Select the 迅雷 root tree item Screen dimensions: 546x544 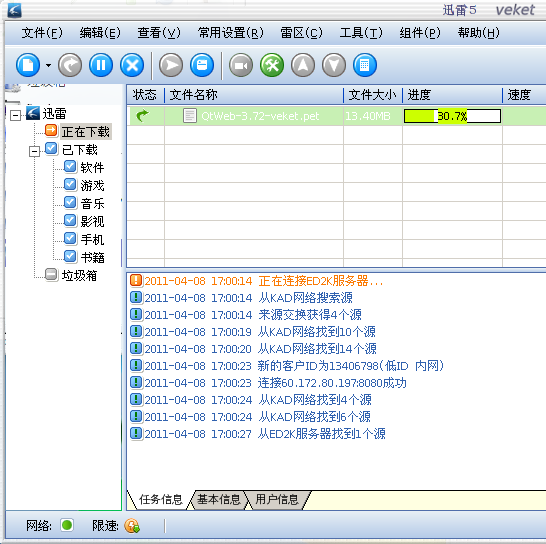[54, 114]
